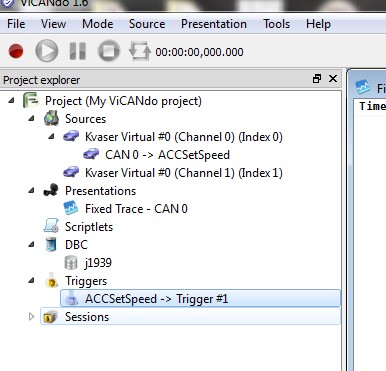Open the Source menu
The image size is (386, 371).
coord(147,24)
